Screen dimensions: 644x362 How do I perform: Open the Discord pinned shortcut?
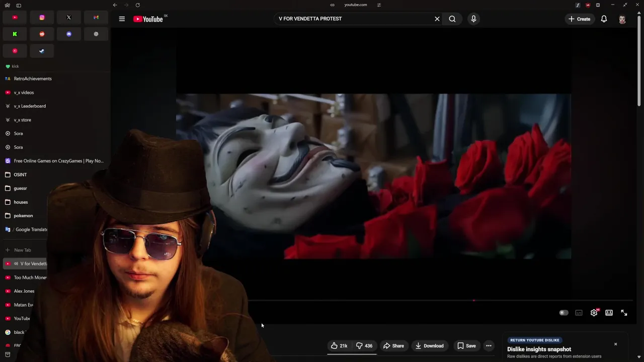click(x=69, y=34)
